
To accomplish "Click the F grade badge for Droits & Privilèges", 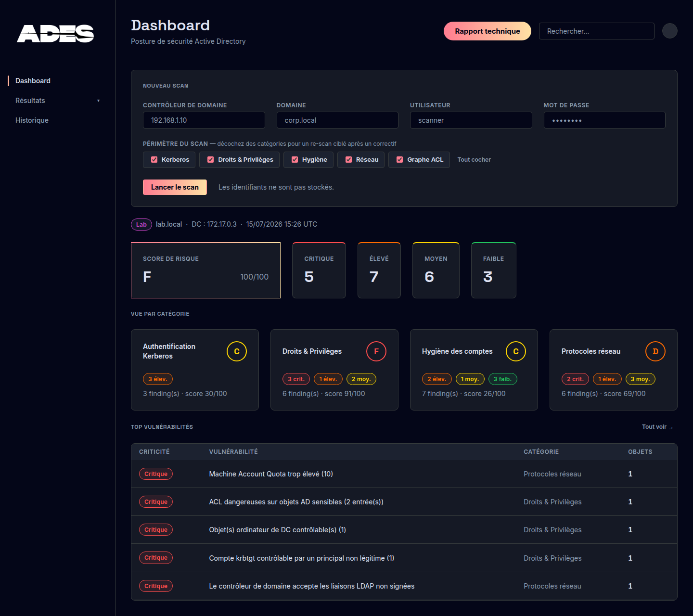I will click(376, 351).
